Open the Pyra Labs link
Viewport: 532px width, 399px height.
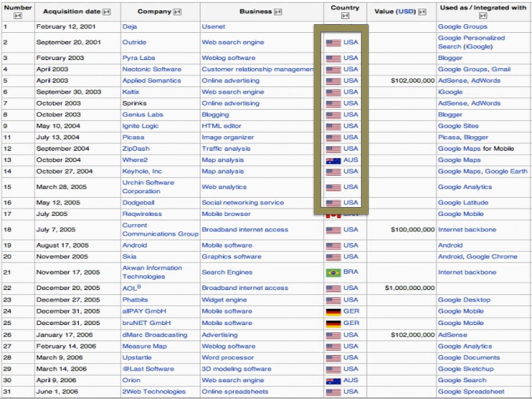(x=139, y=58)
